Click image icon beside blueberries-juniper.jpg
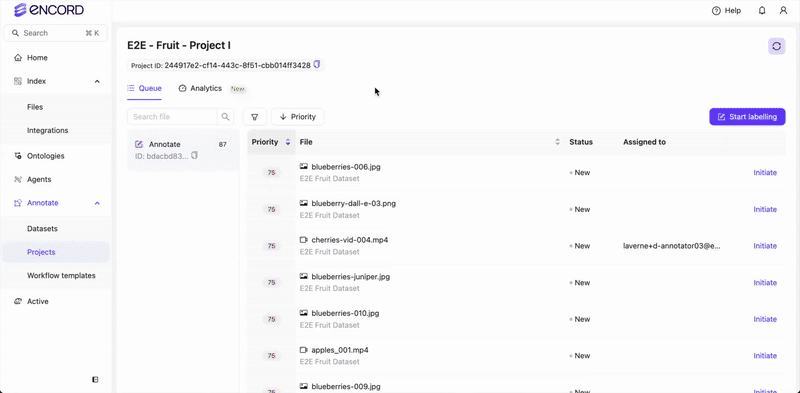This screenshot has width=800, height=393. (x=304, y=277)
